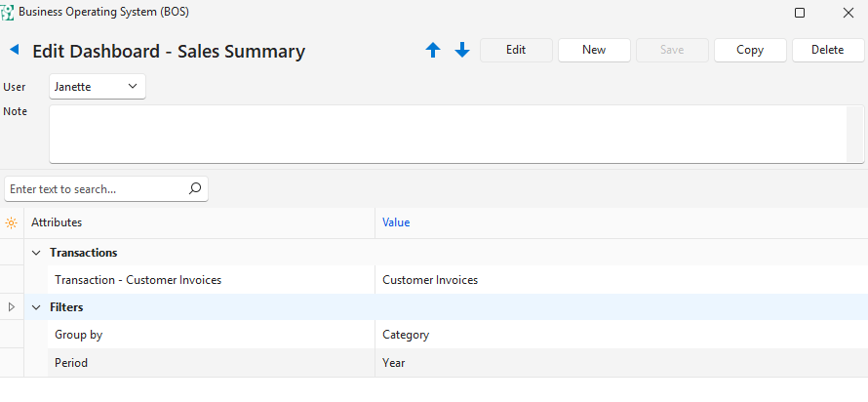Open the User dropdown showing Janette

click(98, 87)
